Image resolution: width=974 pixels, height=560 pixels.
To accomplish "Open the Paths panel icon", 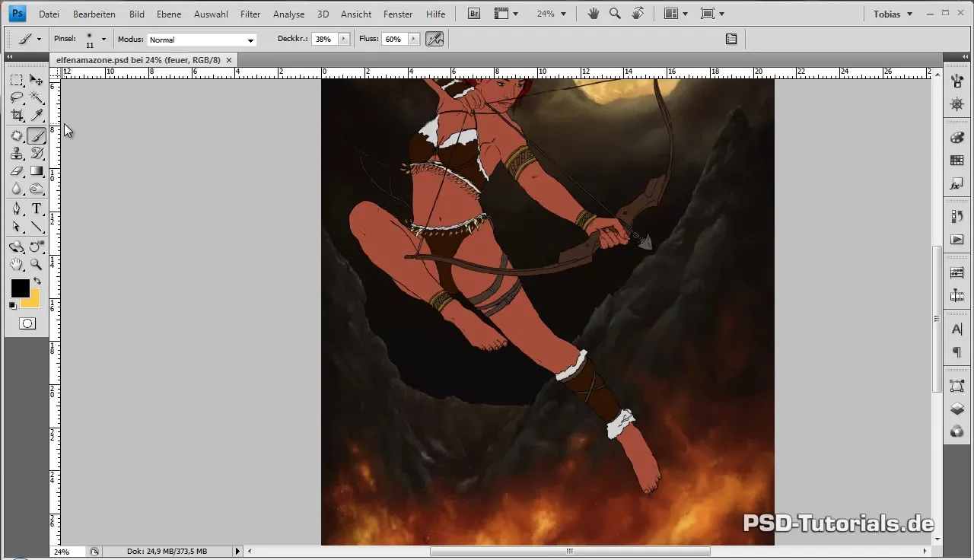I will pos(957,386).
